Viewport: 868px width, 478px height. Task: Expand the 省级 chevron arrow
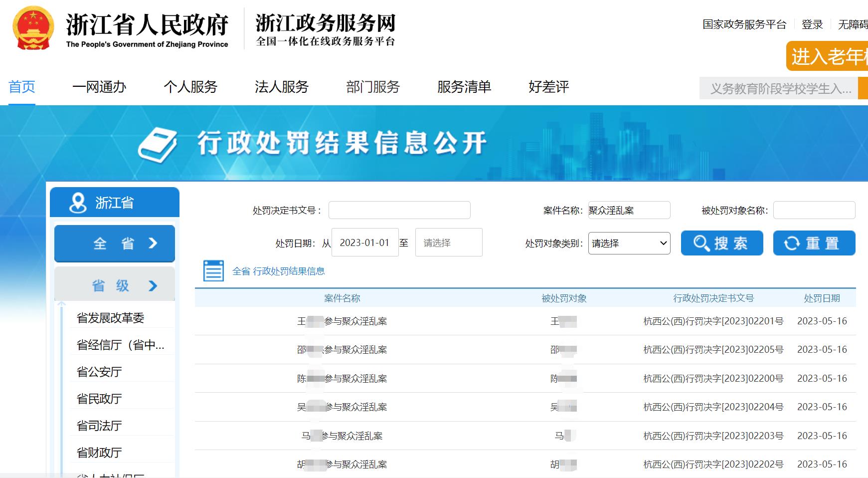coord(153,285)
